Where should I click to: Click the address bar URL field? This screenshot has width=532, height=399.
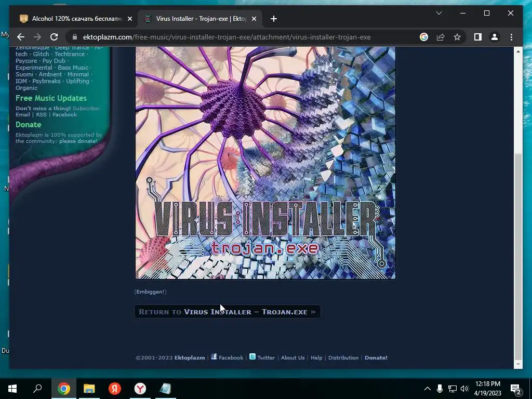click(x=227, y=37)
